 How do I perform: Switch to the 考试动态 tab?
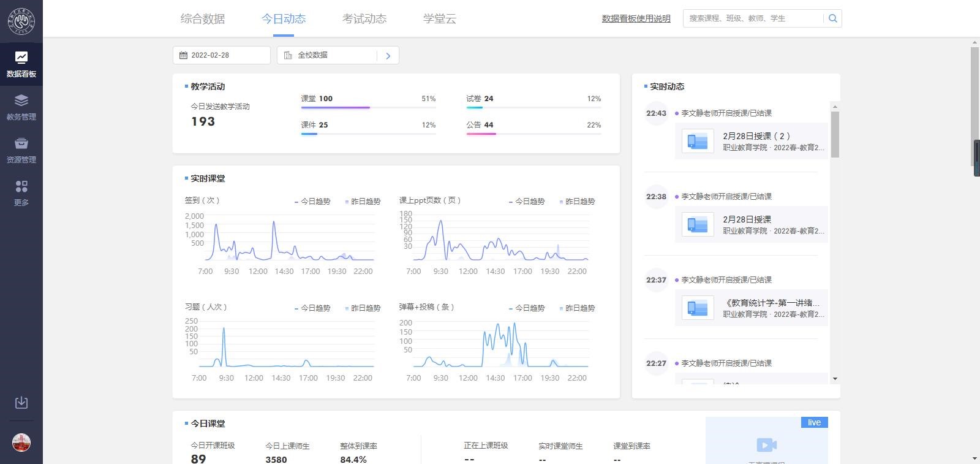click(364, 19)
